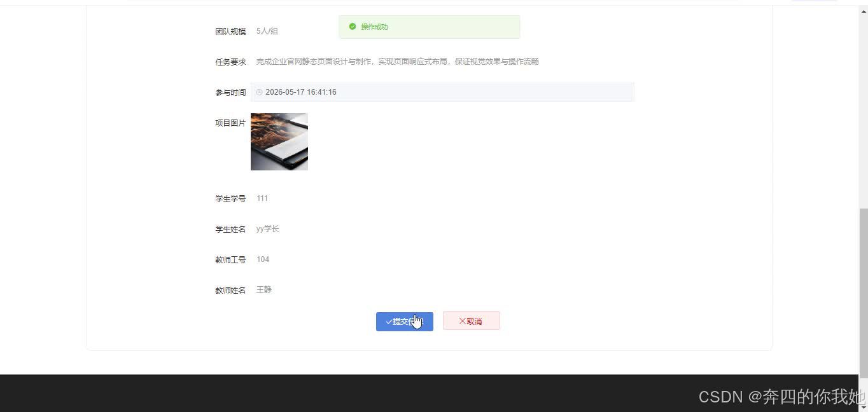Open the 参与时间 datetime field
868x412 pixels.
tap(442, 92)
